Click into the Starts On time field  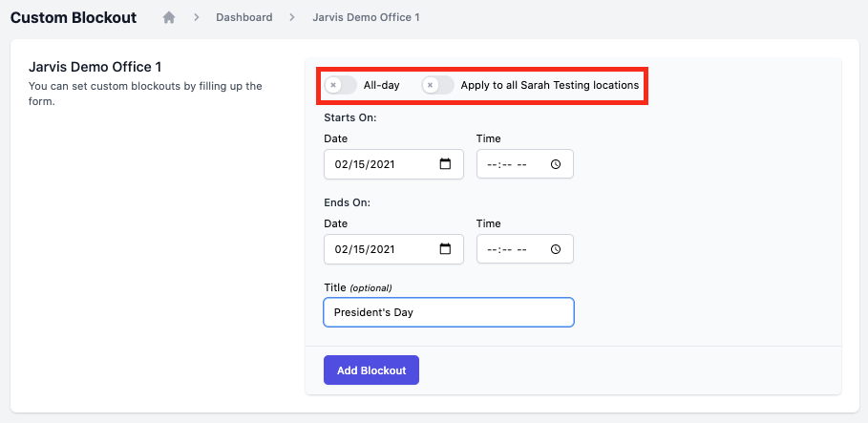pyautogui.click(x=525, y=164)
